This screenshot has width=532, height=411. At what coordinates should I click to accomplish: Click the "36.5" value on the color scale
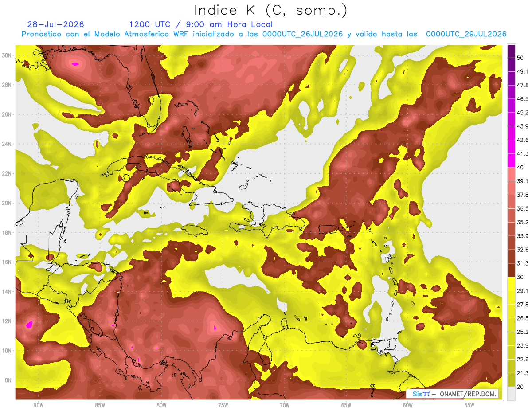(522, 208)
